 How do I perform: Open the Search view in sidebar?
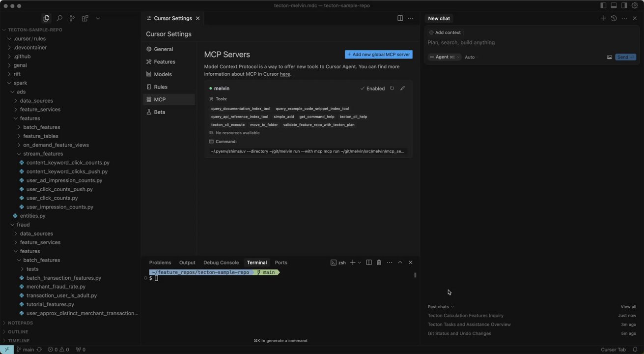click(x=59, y=18)
